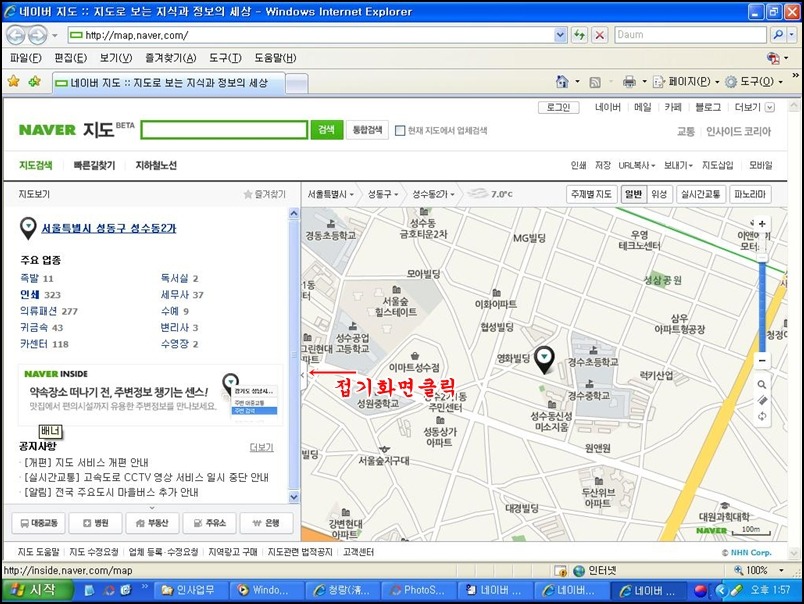Click the IE Back navigation button
The height and width of the screenshot is (604, 804).
16,35
